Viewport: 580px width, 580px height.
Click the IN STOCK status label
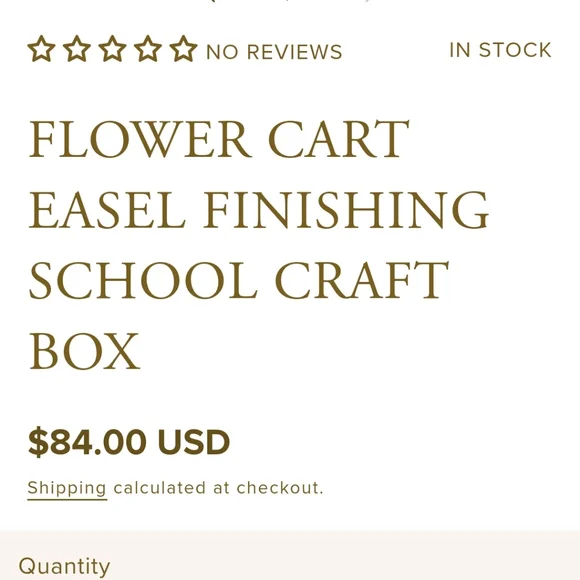coord(500,50)
